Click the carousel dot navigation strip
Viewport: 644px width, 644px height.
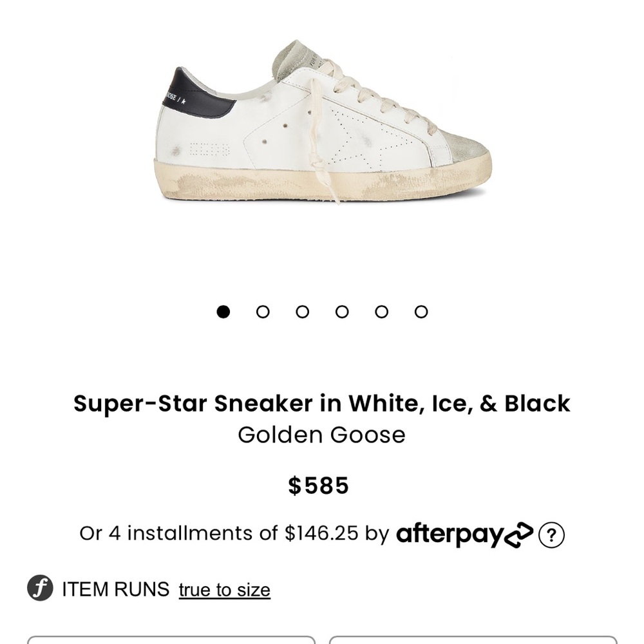322,311
